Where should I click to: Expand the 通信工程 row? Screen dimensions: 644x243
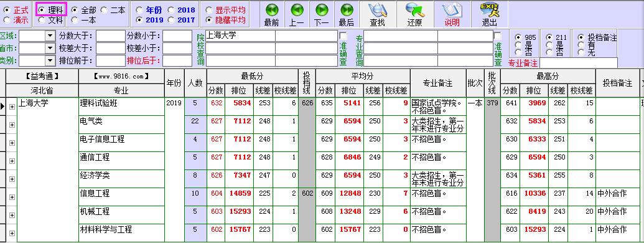[x=12, y=161]
